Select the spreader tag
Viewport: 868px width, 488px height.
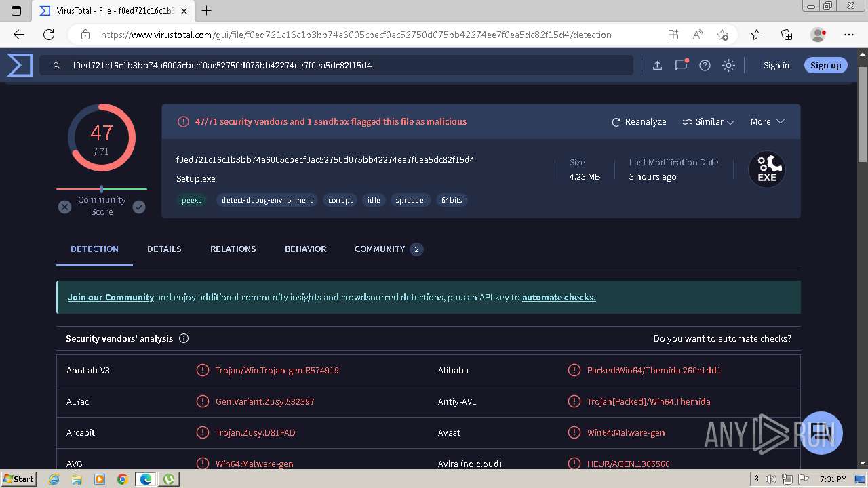411,201
